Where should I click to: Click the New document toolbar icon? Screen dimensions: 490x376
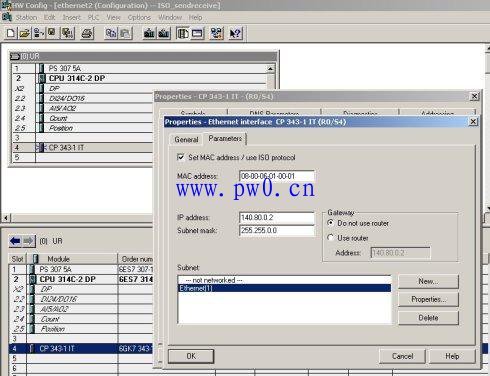click(x=11, y=33)
